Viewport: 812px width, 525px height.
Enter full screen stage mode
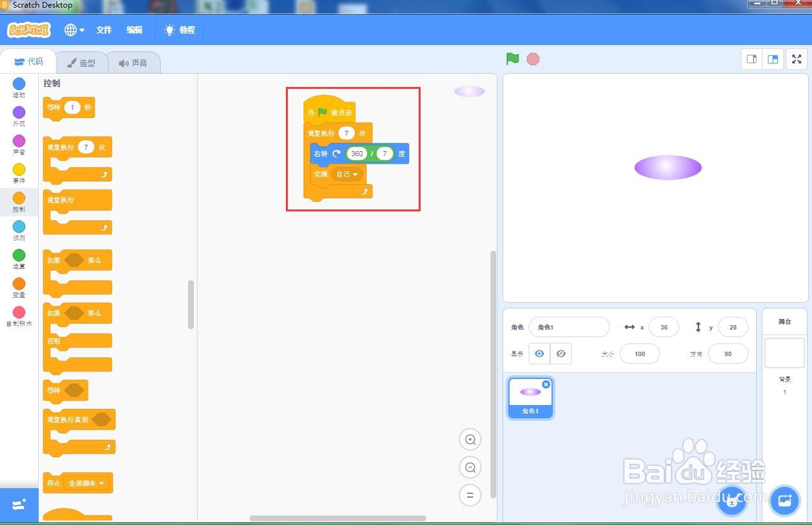coord(797,59)
